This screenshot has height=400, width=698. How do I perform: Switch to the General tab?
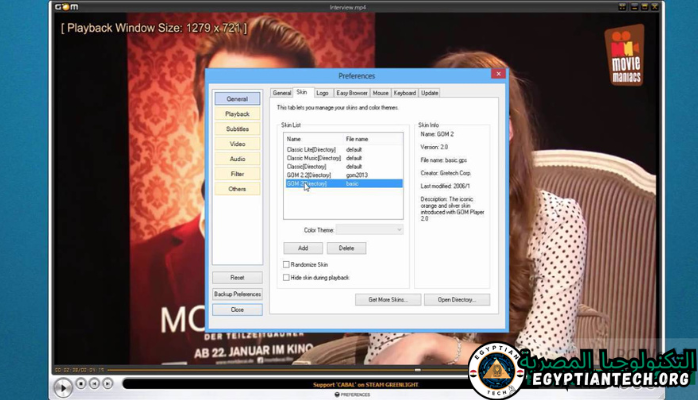click(x=282, y=93)
